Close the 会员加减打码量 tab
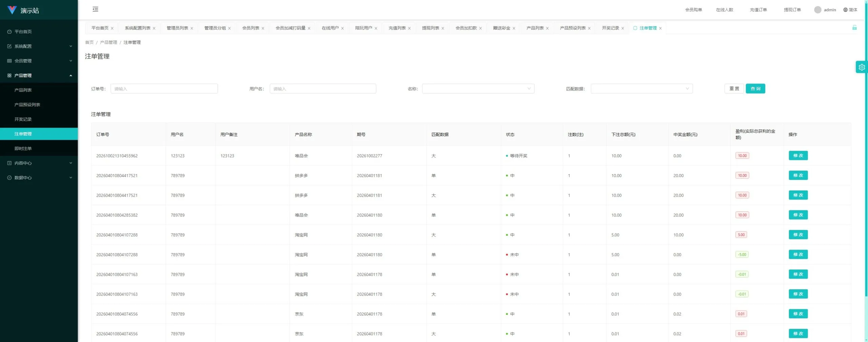868x342 pixels. point(309,28)
